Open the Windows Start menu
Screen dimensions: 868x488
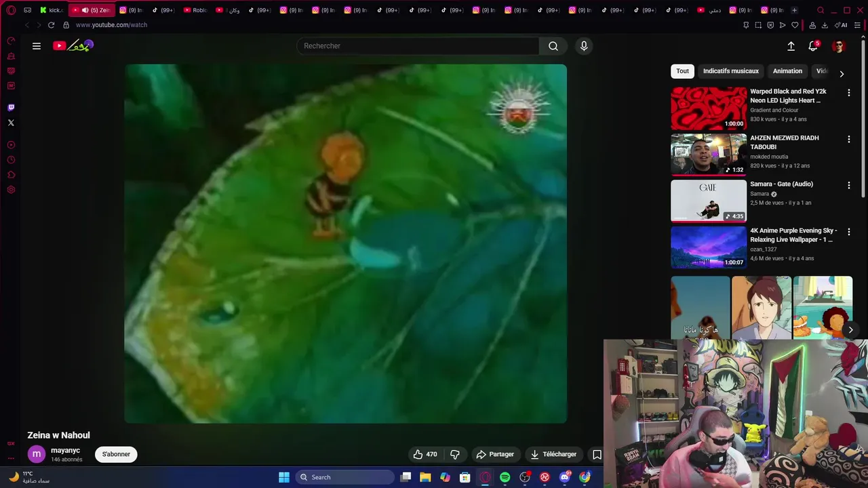pos(284,477)
